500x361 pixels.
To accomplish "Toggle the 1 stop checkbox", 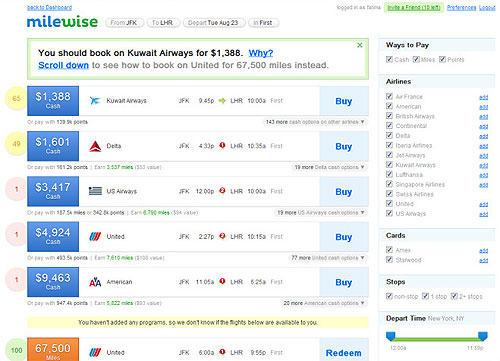I will (x=425, y=296).
